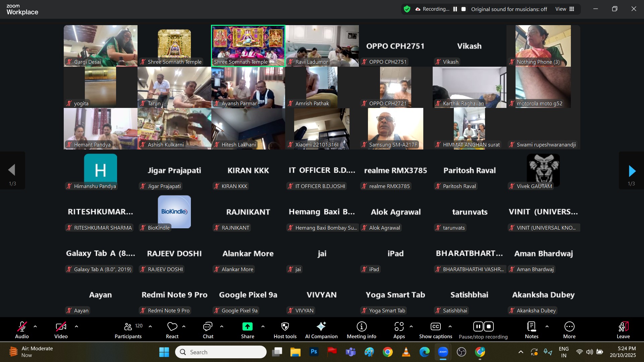
Task: Expand share options arrow next to Share
Action: click(x=263, y=326)
